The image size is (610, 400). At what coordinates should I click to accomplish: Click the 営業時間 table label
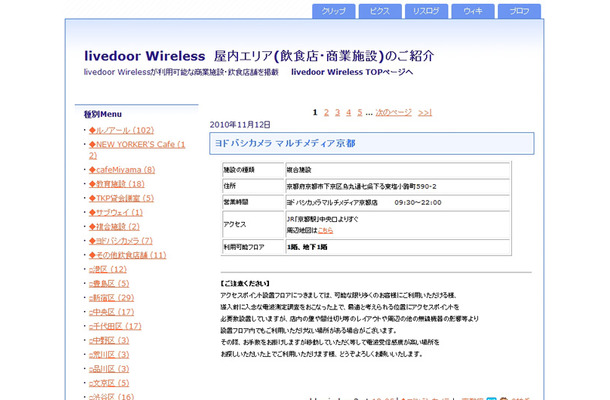coord(236,202)
